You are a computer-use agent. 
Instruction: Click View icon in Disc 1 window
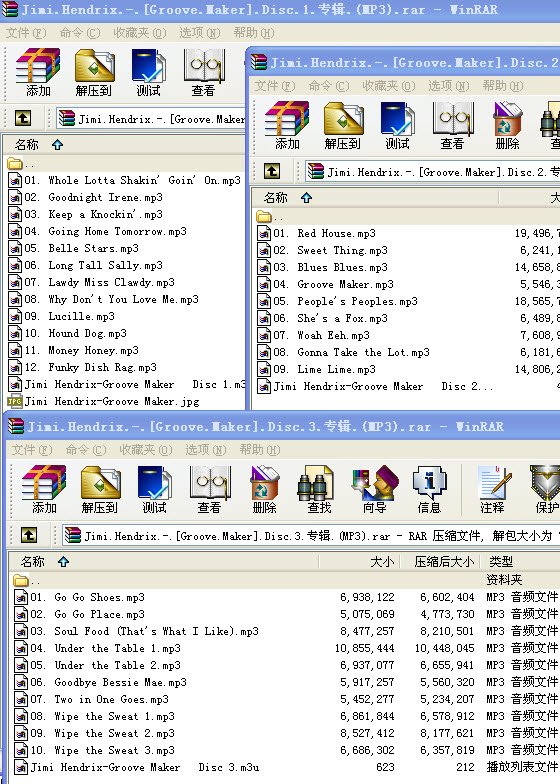pyautogui.click(x=203, y=72)
